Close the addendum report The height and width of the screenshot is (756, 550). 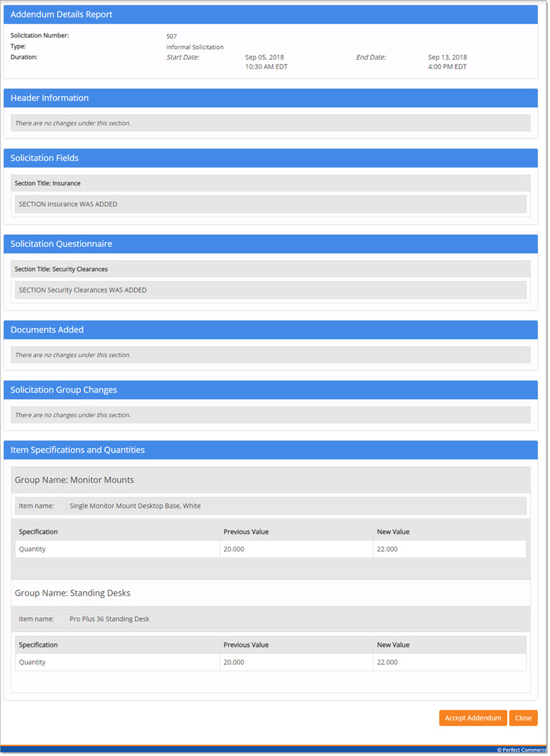[x=523, y=718]
